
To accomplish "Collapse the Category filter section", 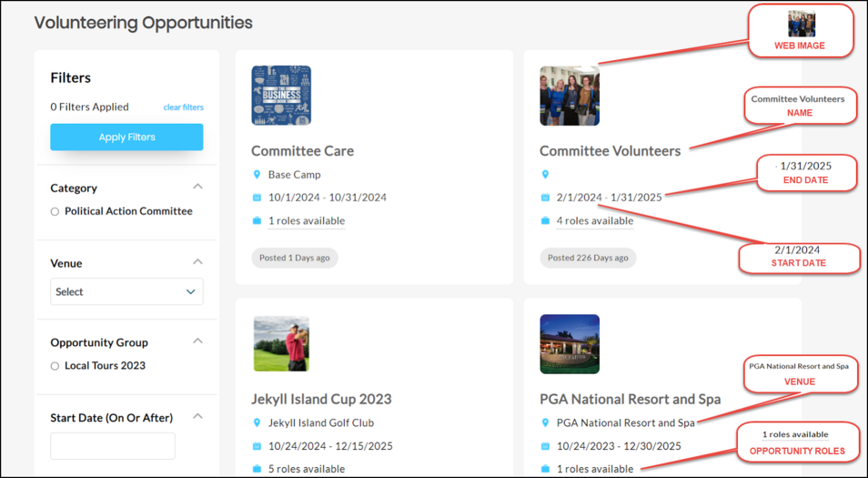I will point(197,188).
